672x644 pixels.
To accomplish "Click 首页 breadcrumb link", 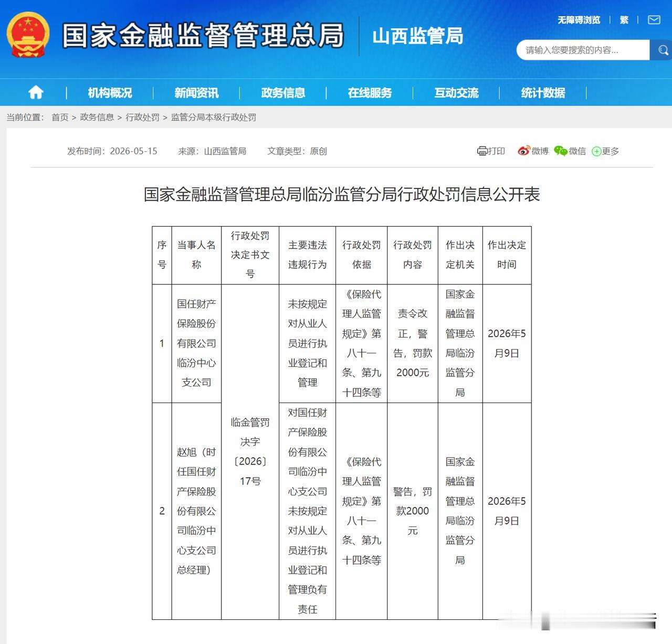I will point(60,117).
